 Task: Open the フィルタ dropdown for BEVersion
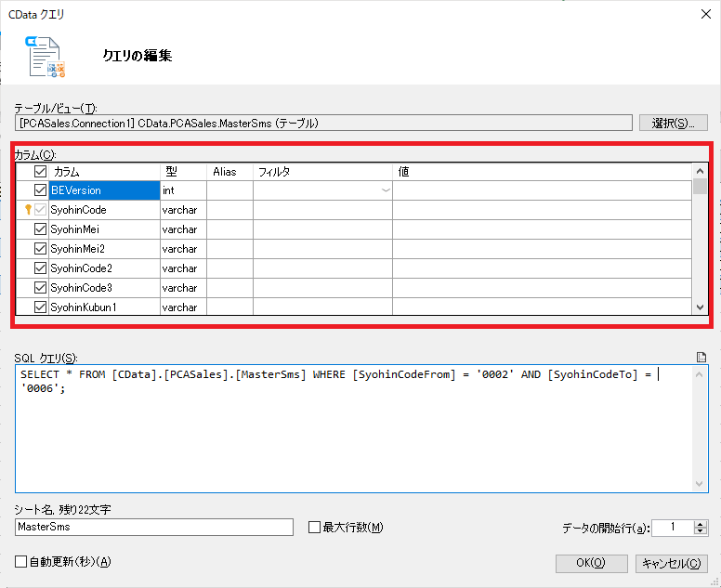pos(386,189)
